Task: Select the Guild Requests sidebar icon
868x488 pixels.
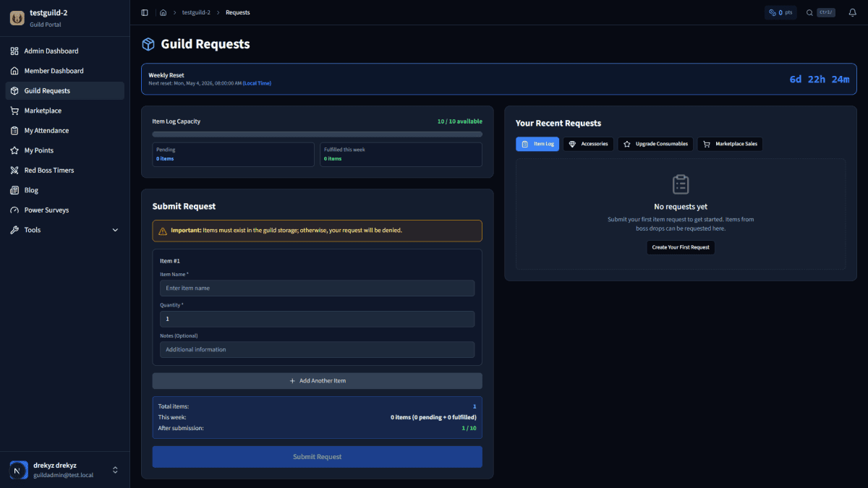Action: click(x=14, y=90)
